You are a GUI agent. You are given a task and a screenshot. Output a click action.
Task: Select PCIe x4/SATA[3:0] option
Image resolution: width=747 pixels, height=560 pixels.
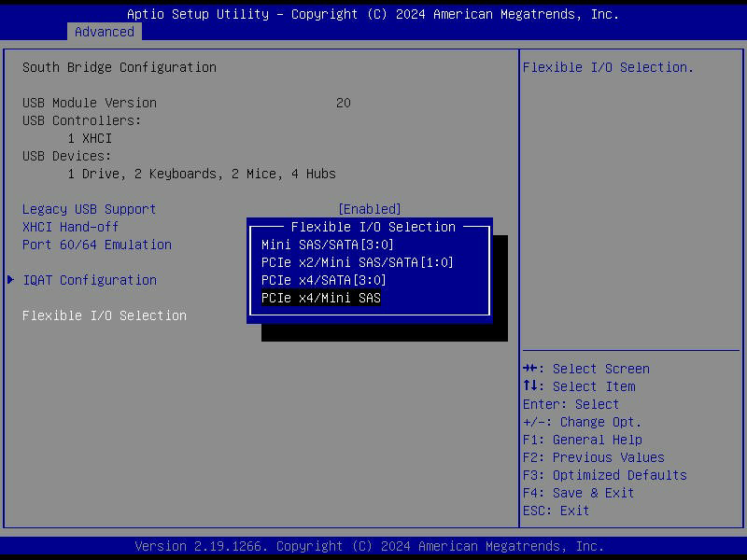point(323,280)
